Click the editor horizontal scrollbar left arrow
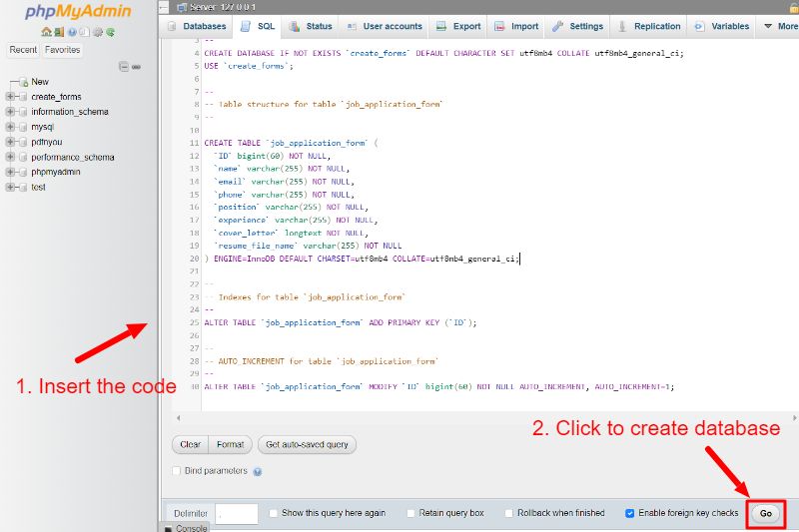Viewport: 799px width, 532px height. click(178, 418)
